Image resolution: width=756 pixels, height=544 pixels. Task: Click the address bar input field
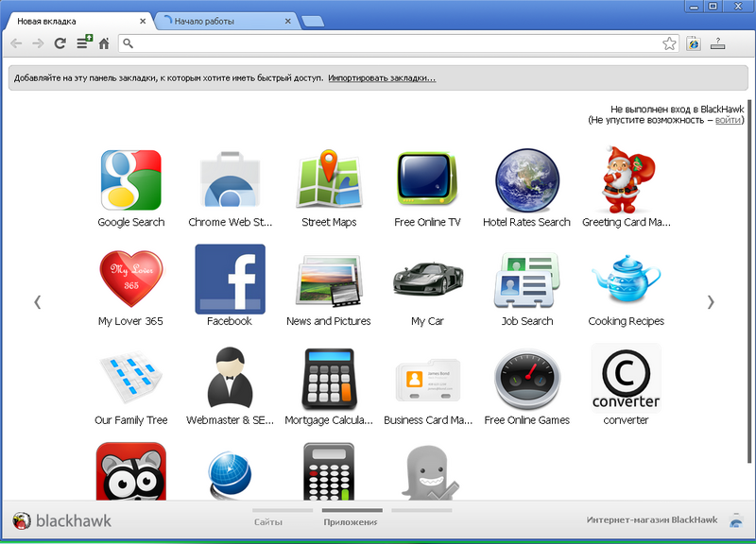(392, 43)
